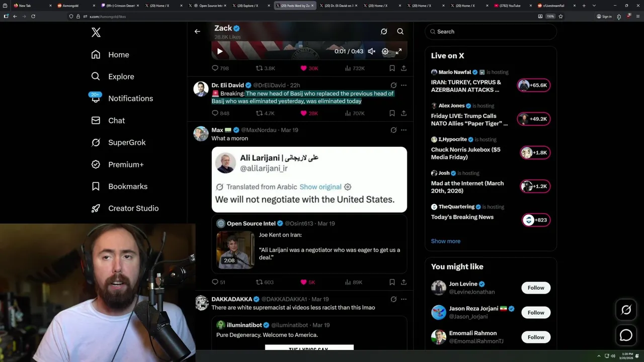Mute the video with speaker icon
This screenshot has width=644, height=362.
click(x=371, y=51)
